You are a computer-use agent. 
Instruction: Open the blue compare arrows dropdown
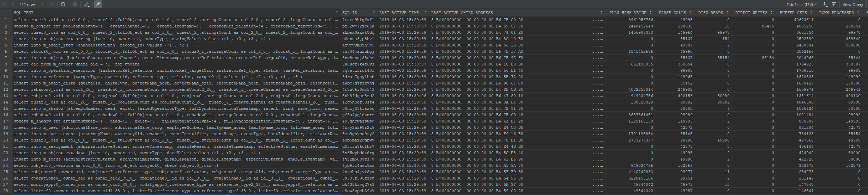[87, 4]
